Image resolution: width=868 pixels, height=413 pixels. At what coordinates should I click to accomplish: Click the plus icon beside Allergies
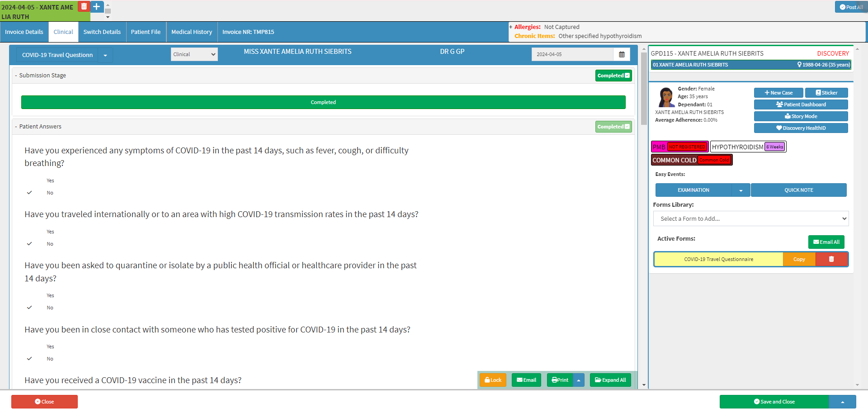511,27
